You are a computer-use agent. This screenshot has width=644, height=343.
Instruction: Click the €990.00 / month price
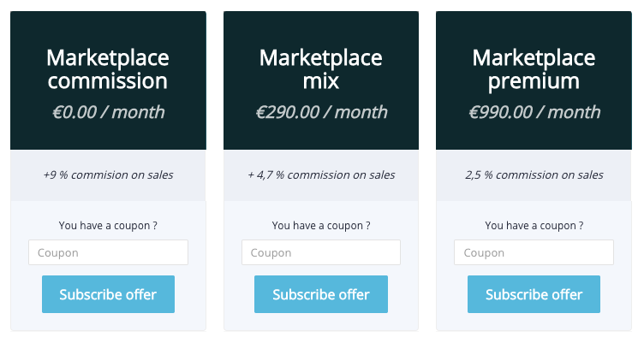pyautogui.click(x=534, y=112)
